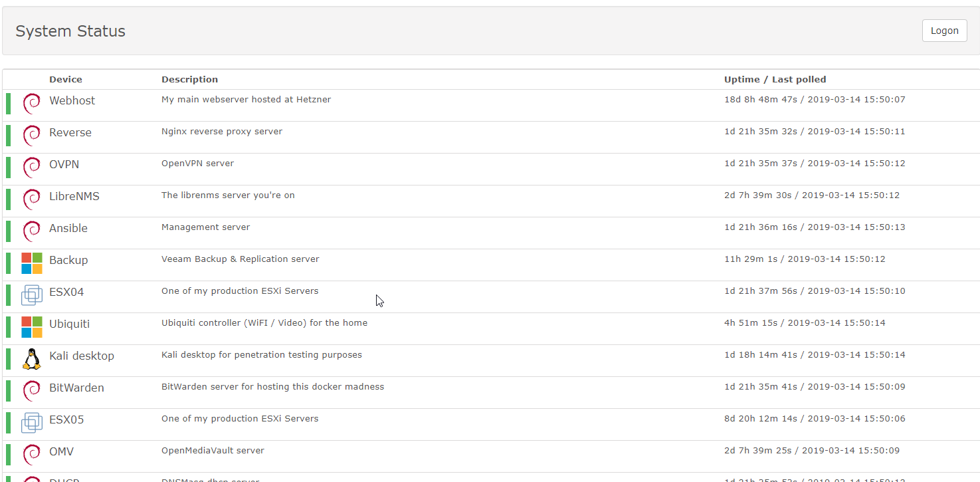Click 'Kali desktop for penetration testing purposes'

click(262, 355)
